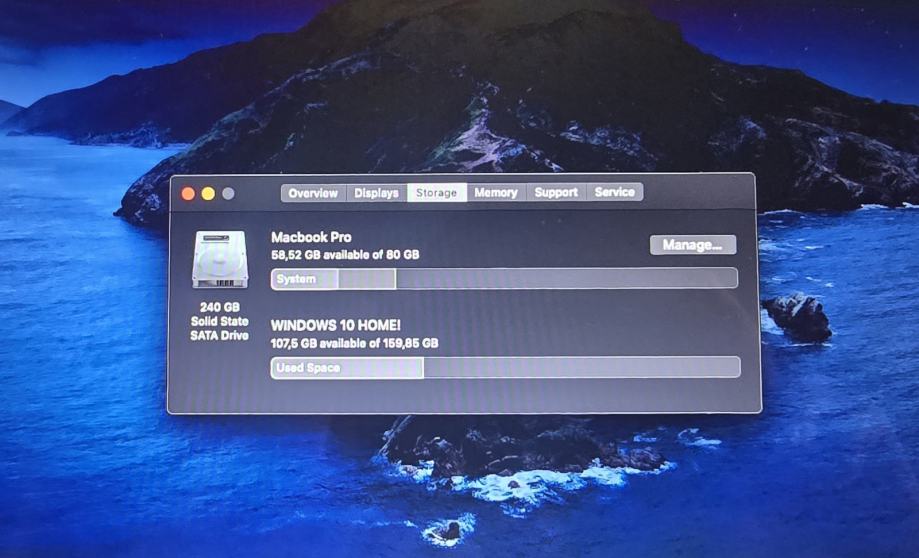Select the Storage tab
919x558 pixels.
coord(437,192)
